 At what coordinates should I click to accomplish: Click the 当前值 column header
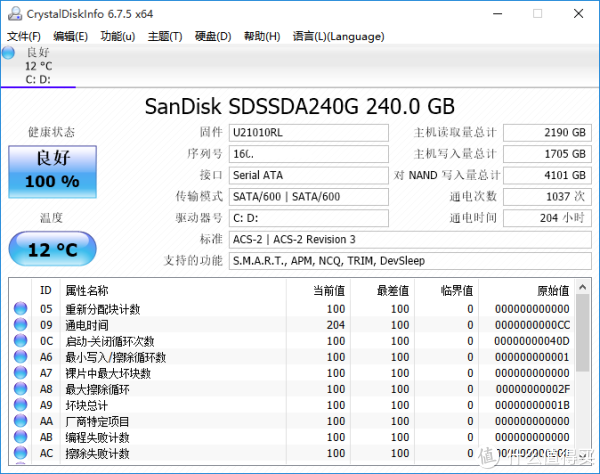click(x=318, y=290)
